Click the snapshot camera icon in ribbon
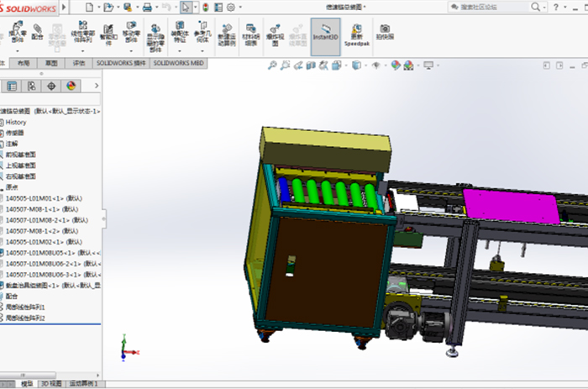Image resolution: width=588 pixels, height=389 pixels. pos(384,34)
